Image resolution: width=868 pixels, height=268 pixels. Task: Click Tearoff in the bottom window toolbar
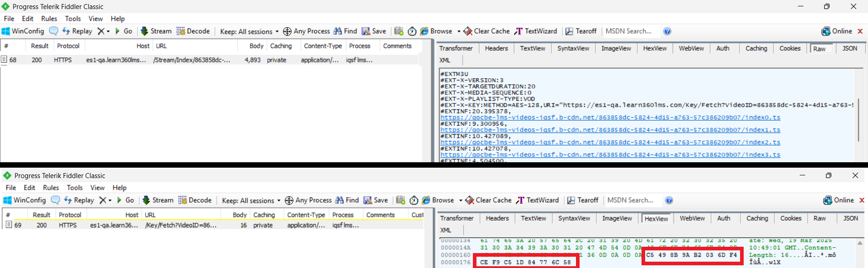coord(583,200)
